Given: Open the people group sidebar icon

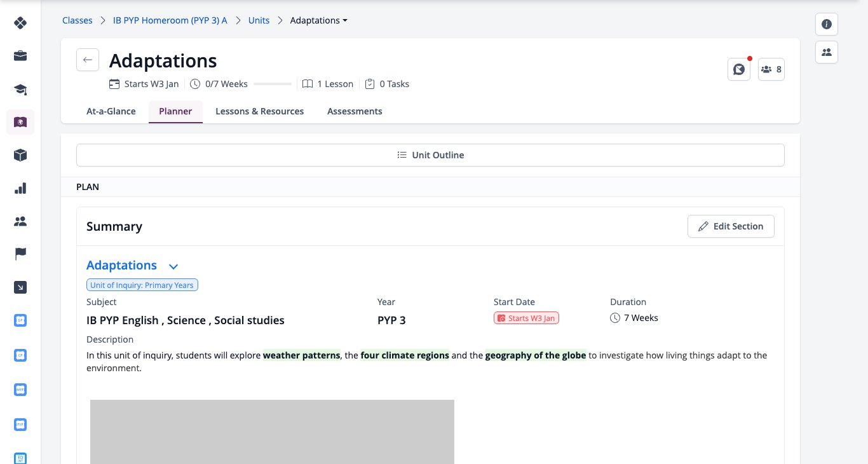Looking at the screenshot, I should click(20, 221).
